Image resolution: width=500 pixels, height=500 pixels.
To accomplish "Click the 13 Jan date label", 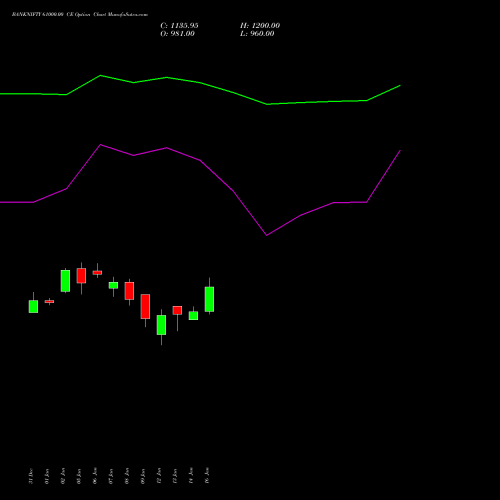I will [175, 476].
